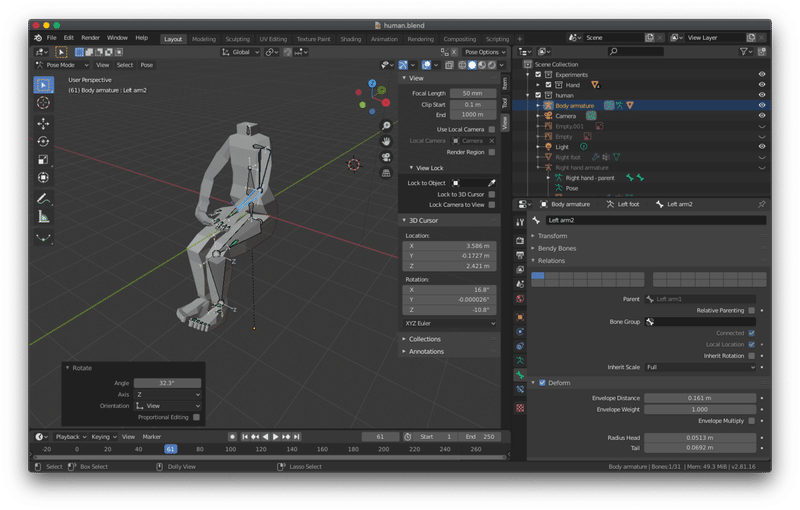Open the Pose Options popover
Viewport: 800px width, 510px height.
tap(485, 52)
